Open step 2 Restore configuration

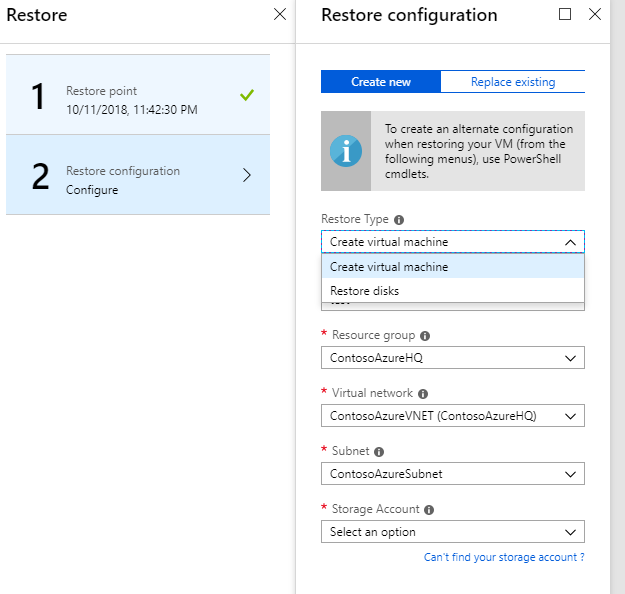(138, 175)
